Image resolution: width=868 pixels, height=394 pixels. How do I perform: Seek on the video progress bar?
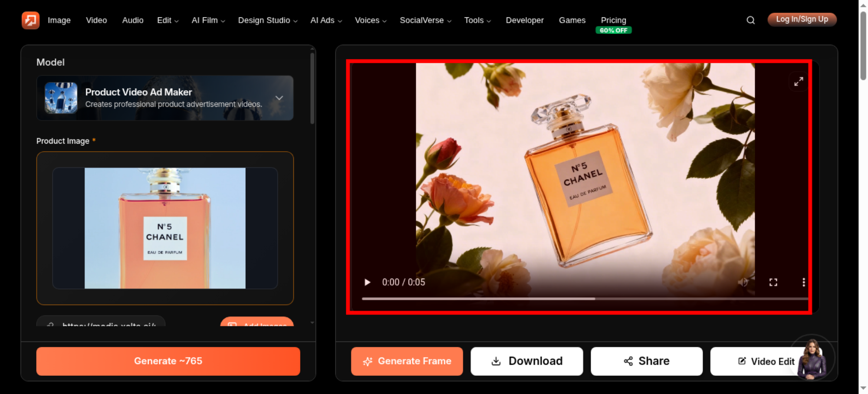click(x=585, y=299)
